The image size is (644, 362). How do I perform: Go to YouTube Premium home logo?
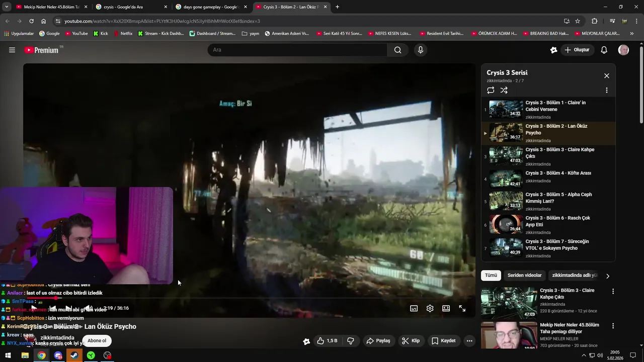(x=41, y=50)
